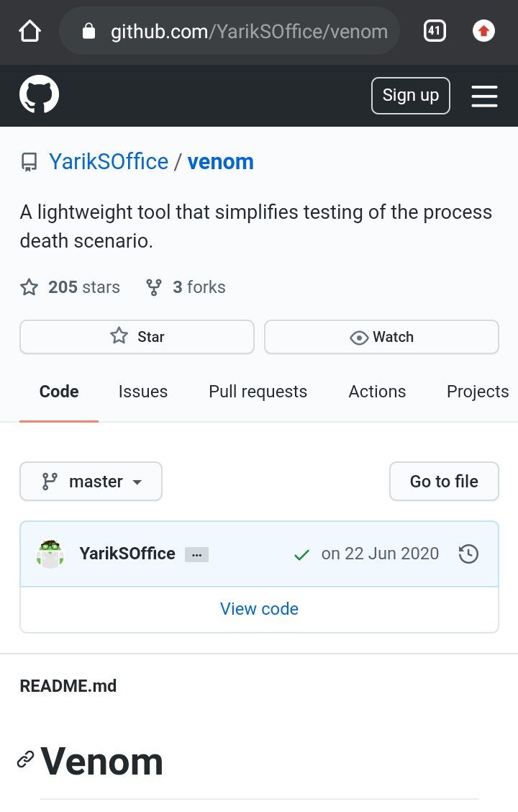Click the Sign up button
The image size is (518, 812).
[410, 95]
